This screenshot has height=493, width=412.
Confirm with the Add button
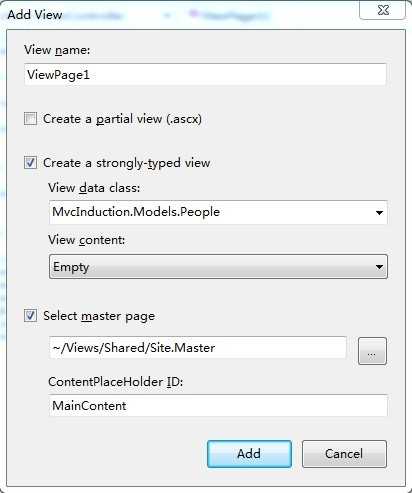click(x=249, y=454)
